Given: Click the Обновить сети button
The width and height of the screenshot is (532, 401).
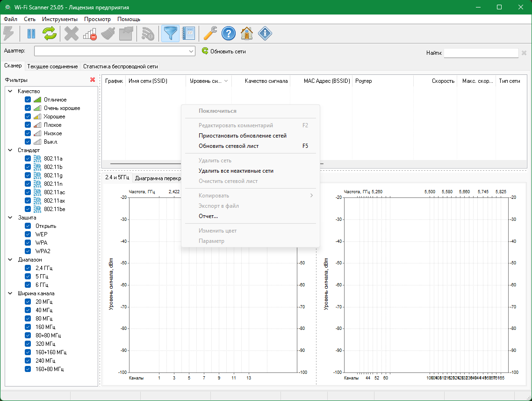Looking at the screenshot, I should pos(224,51).
